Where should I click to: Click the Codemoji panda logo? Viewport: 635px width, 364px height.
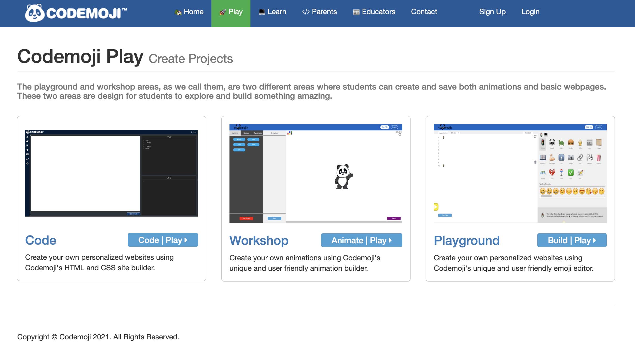tap(76, 13)
